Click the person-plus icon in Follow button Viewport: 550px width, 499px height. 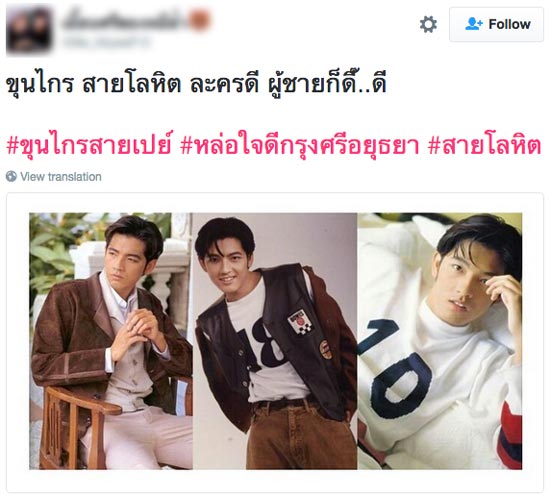(474, 24)
